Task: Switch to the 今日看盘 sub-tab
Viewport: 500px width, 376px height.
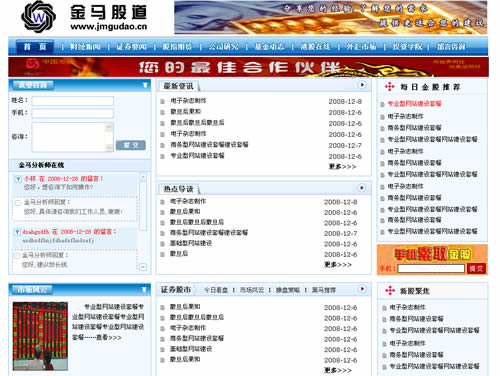Action: pyautogui.click(x=216, y=290)
